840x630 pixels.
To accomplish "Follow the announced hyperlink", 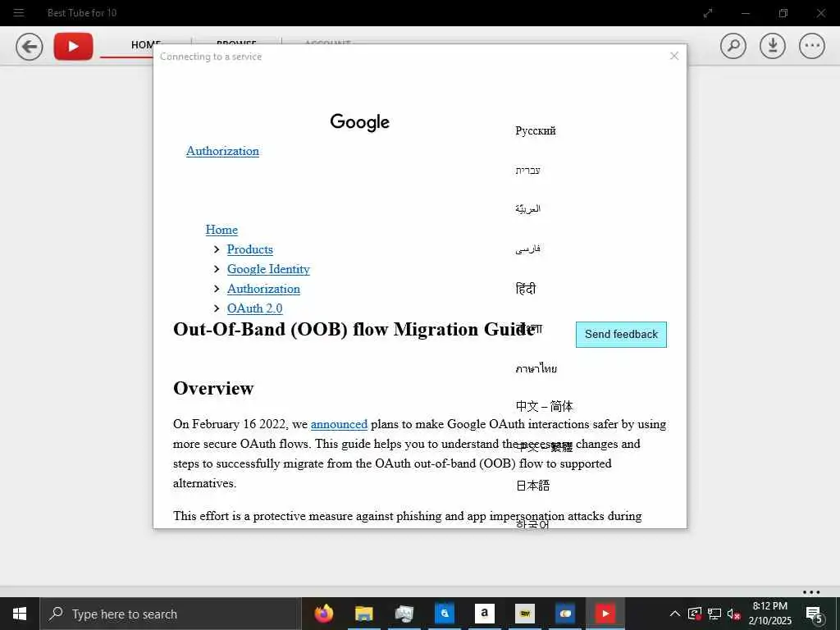I will coord(339,424).
